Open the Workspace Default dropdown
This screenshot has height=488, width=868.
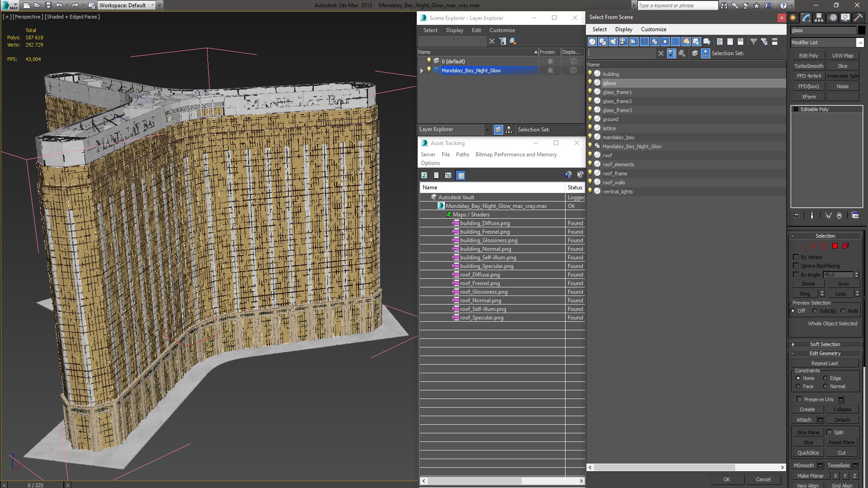[x=152, y=5]
